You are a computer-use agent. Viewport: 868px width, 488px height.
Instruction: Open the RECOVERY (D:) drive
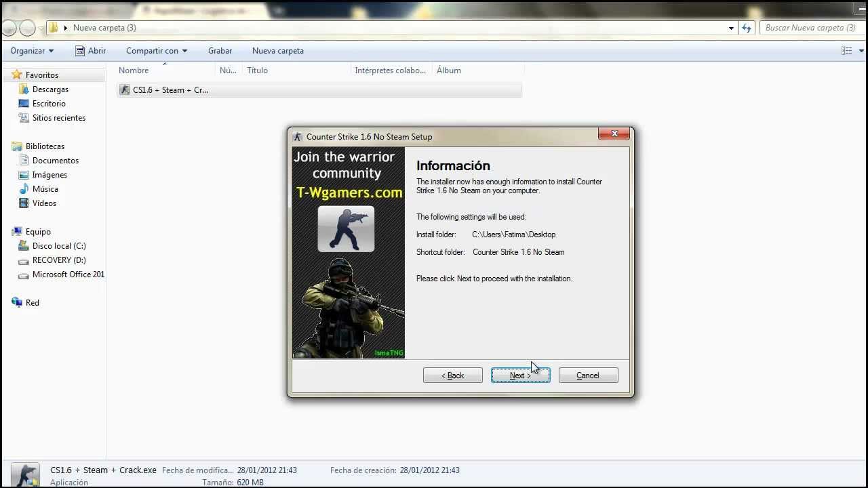pyautogui.click(x=59, y=260)
